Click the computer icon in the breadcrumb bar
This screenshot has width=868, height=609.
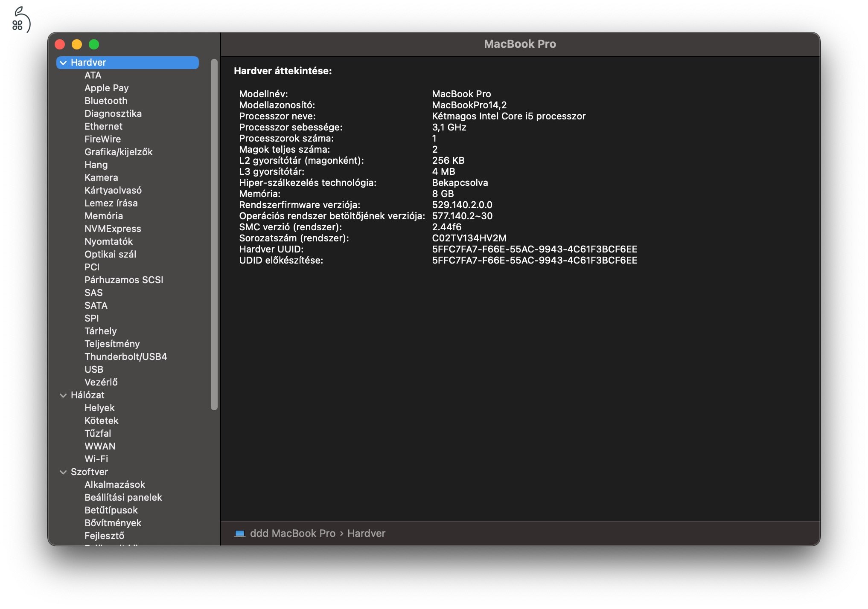tap(239, 533)
